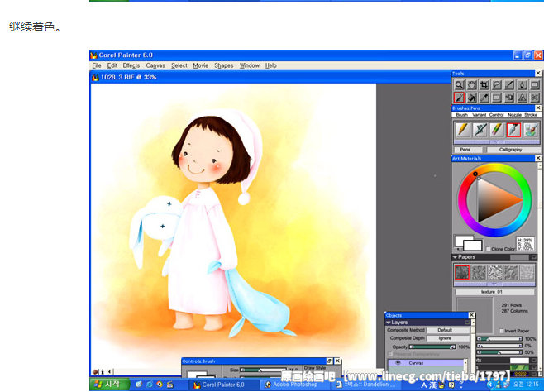
Task: Select the Pen shape tool
Action: coord(523,85)
